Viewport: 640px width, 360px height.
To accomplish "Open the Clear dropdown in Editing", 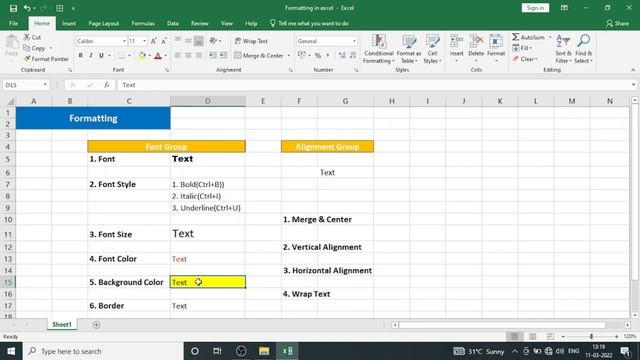I will 525,59.
